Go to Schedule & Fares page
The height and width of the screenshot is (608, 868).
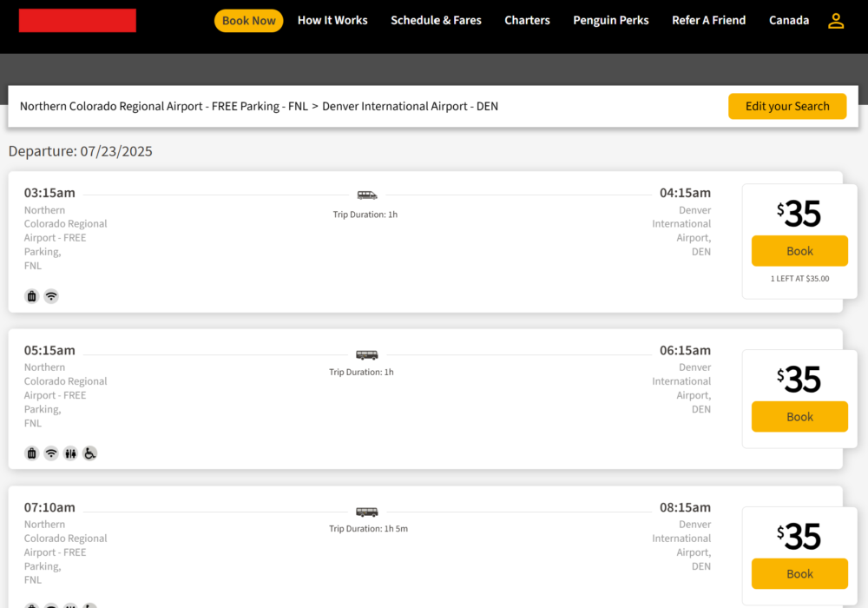click(x=436, y=20)
